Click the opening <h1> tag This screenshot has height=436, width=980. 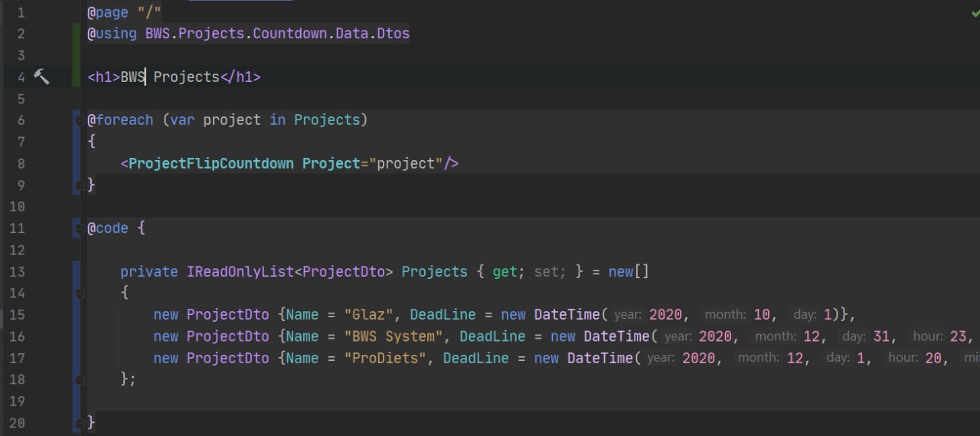coord(103,77)
